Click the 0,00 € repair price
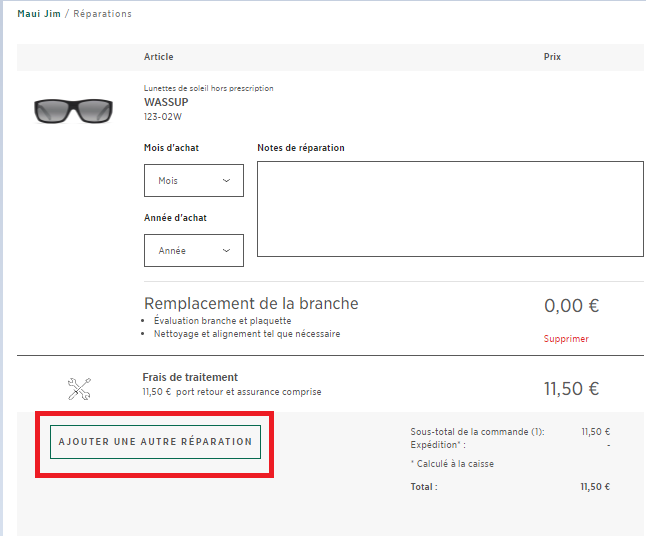 pos(571,306)
